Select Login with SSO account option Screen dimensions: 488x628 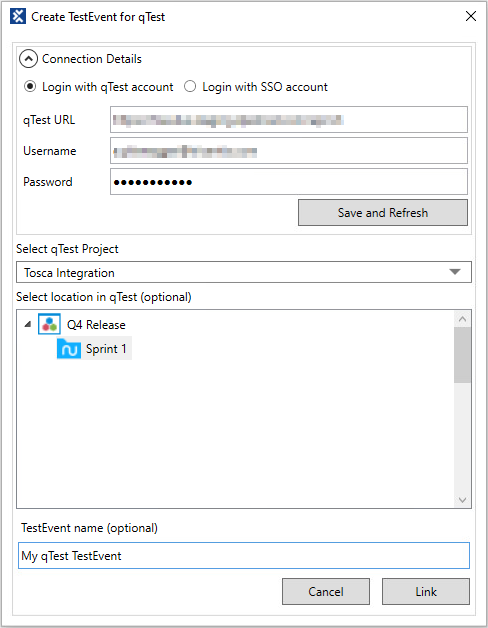(x=190, y=87)
